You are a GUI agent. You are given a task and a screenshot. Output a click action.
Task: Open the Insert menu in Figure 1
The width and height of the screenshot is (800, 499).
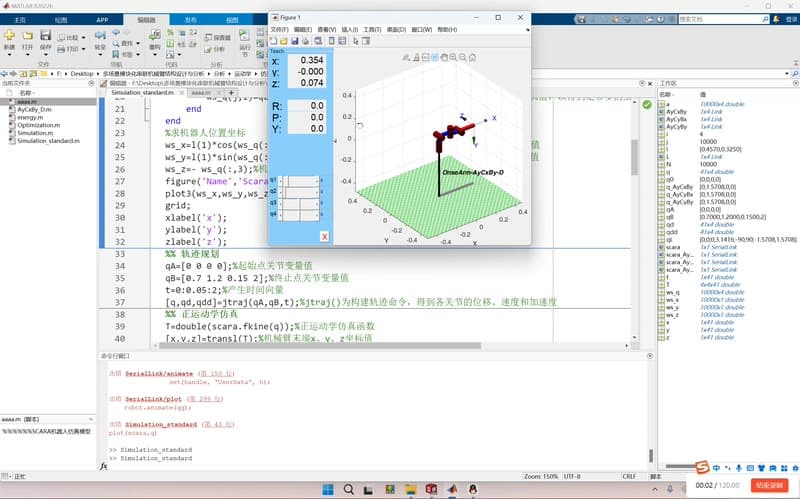(349, 30)
